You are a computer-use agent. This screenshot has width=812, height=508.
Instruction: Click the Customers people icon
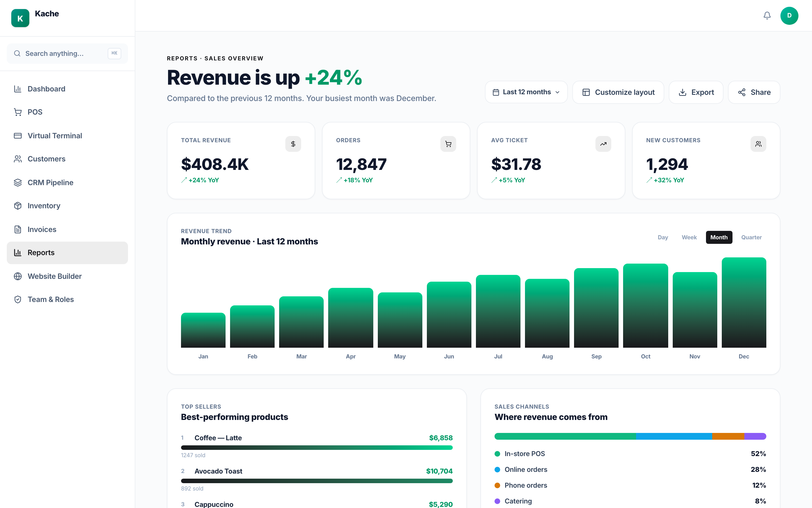[18, 159]
